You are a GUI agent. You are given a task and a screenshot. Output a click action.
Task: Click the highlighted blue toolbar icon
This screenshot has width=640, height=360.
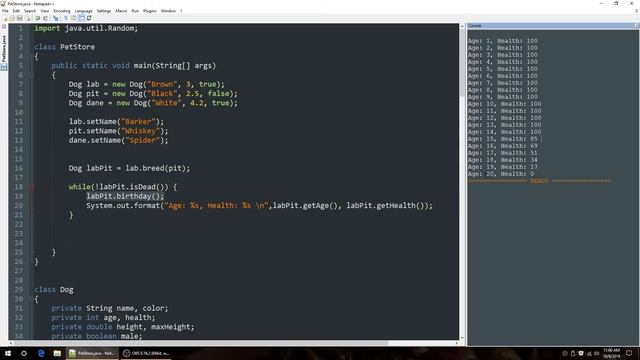tap(81, 18)
